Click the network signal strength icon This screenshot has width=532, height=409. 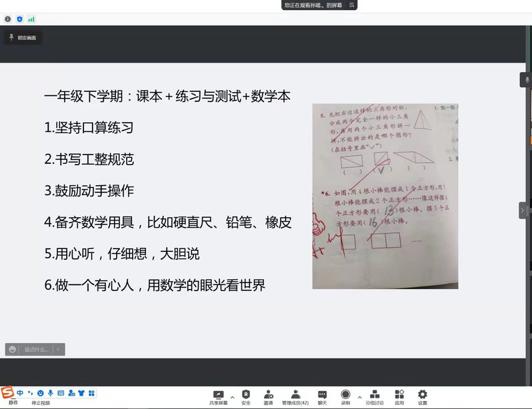tap(31, 19)
